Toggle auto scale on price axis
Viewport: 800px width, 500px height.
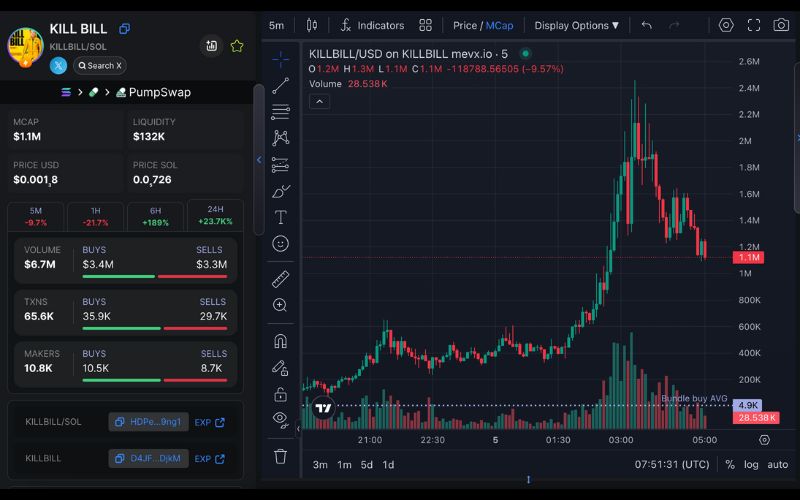pos(778,465)
